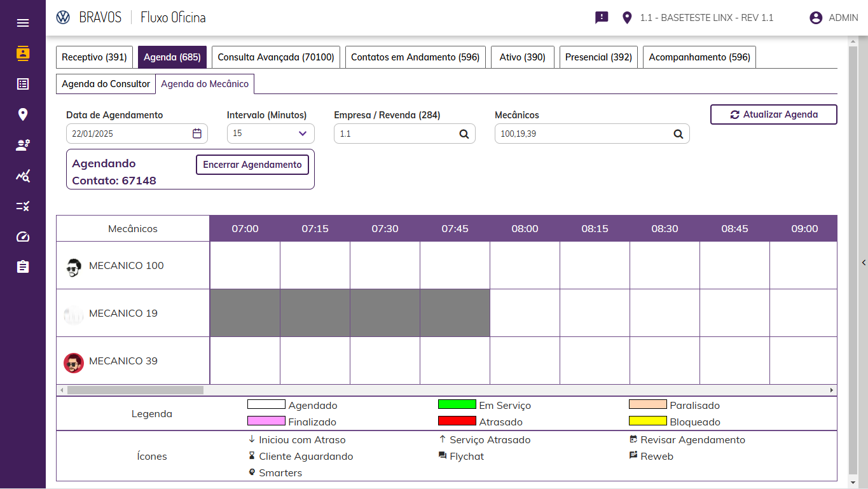Click the schedule scrollbar left arrow
Image resolution: width=868 pixels, height=489 pixels.
62,390
